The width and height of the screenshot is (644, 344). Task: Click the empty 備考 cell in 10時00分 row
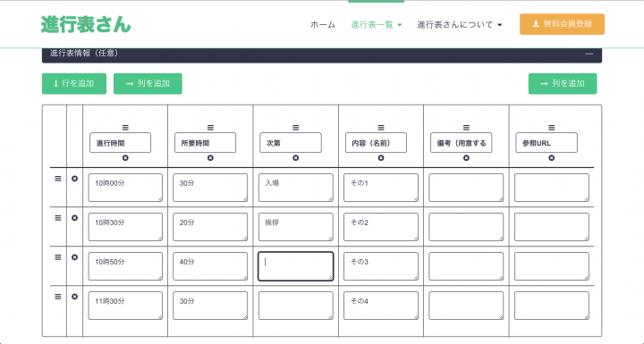(466, 188)
